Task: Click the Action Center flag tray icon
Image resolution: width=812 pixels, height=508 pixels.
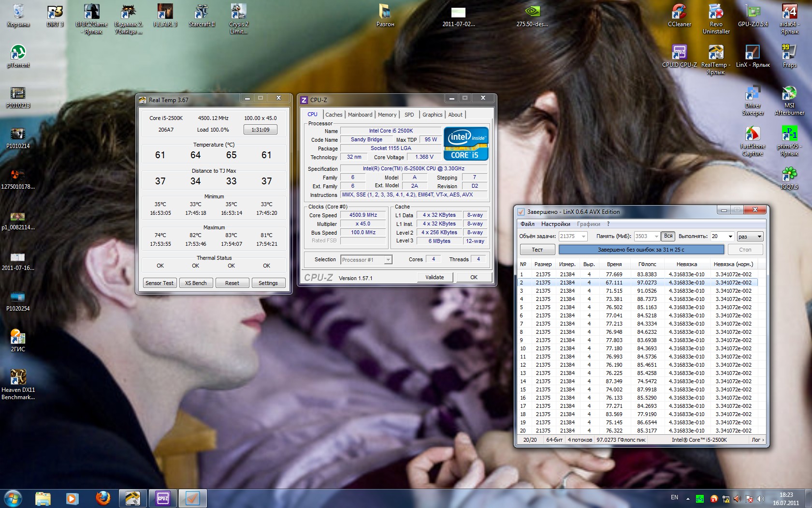Action: [749, 498]
